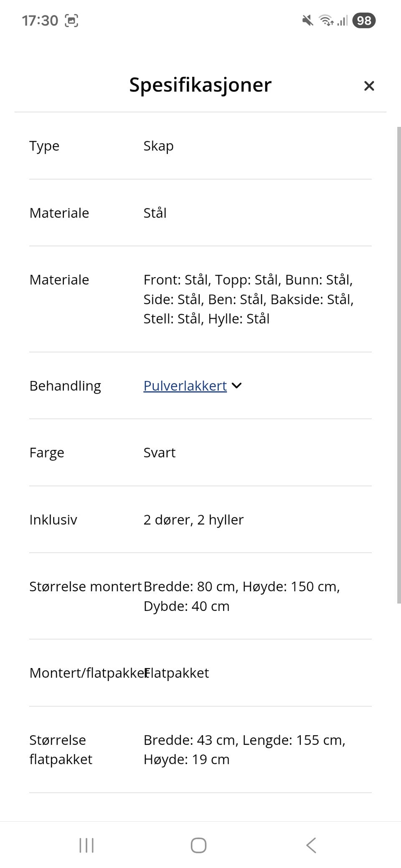This screenshot has height=868, width=401.
Task: Tap the clock showing 17:30
Action: pos(40,20)
